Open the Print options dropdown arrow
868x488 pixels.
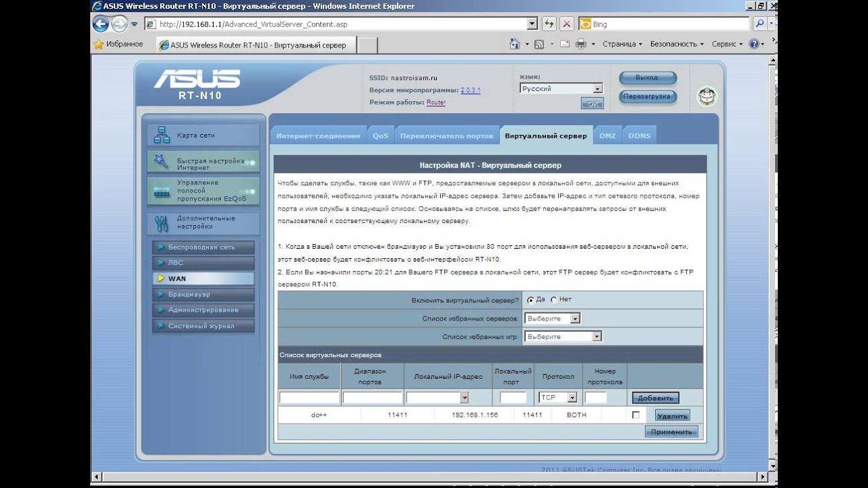click(593, 44)
